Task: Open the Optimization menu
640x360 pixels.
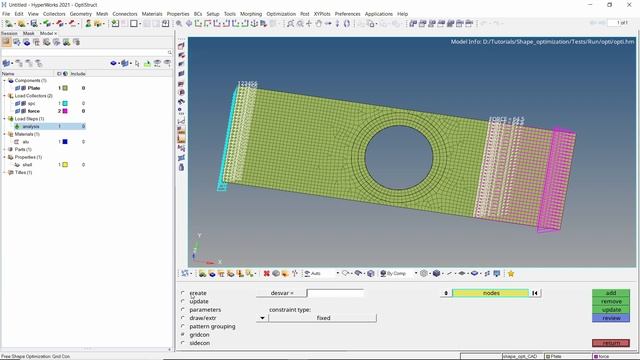Action: click(281, 14)
